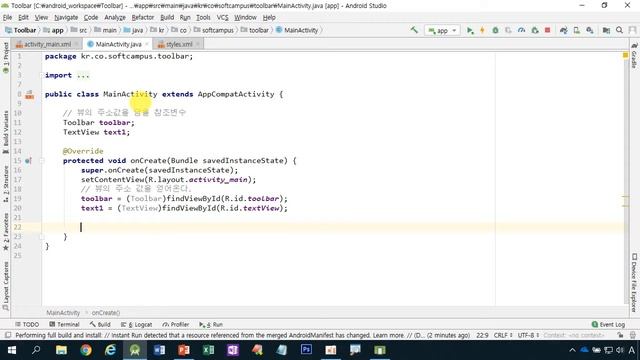Open Google Chrome from the taskbar
This screenshot has width=640, height=360.
click(86, 350)
